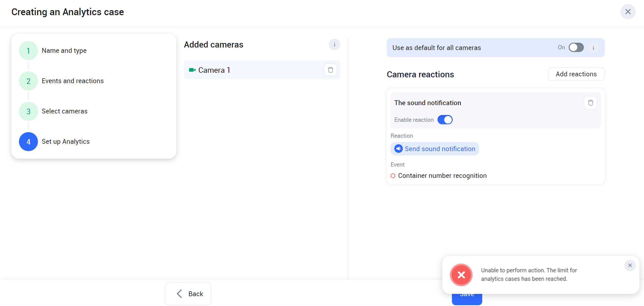Click the Container number recognition event marker
The width and height of the screenshot is (644, 306).
[393, 176]
